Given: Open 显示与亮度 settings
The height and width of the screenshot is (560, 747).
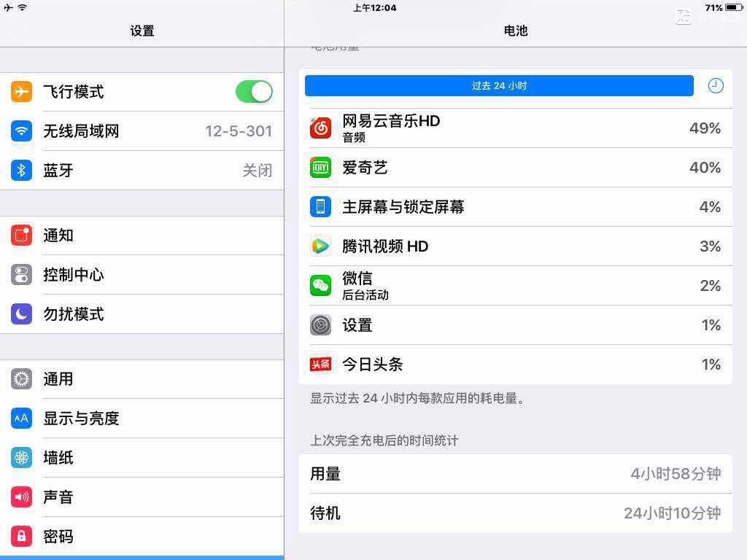Looking at the screenshot, I should [x=142, y=419].
